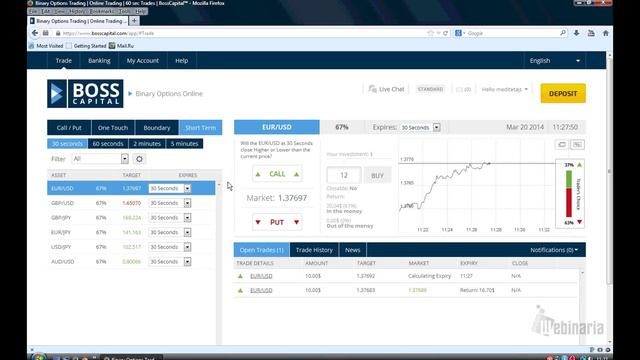This screenshot has height=360, width=640.
Task: Click the up arrow of 1.37692 trade
Action: [240, 276]
